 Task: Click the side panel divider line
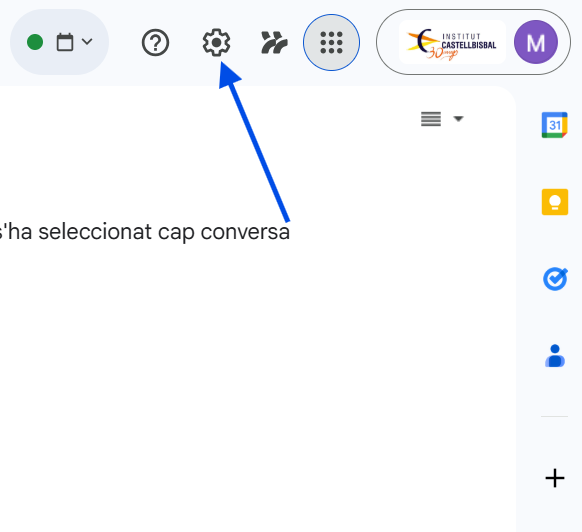tap(555, 417)
